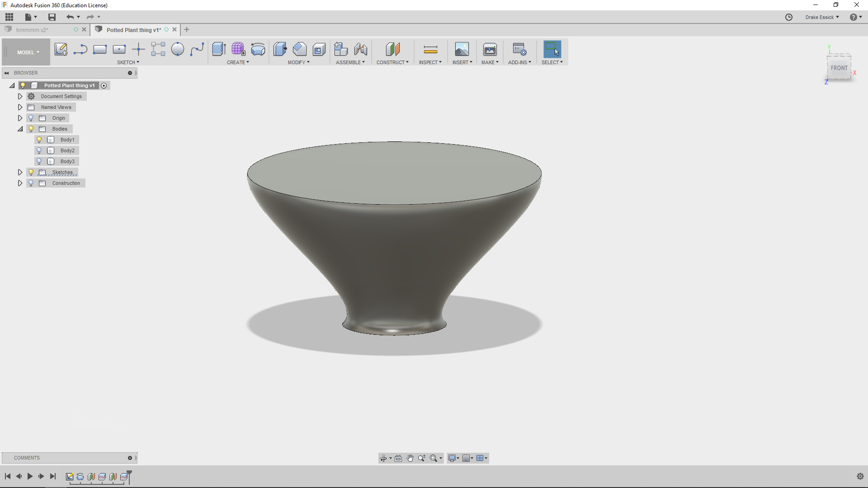This screenshot has width=868, height=488.
Task: Click the Scripts and Add-Ins icon
Action: point(519,49)
